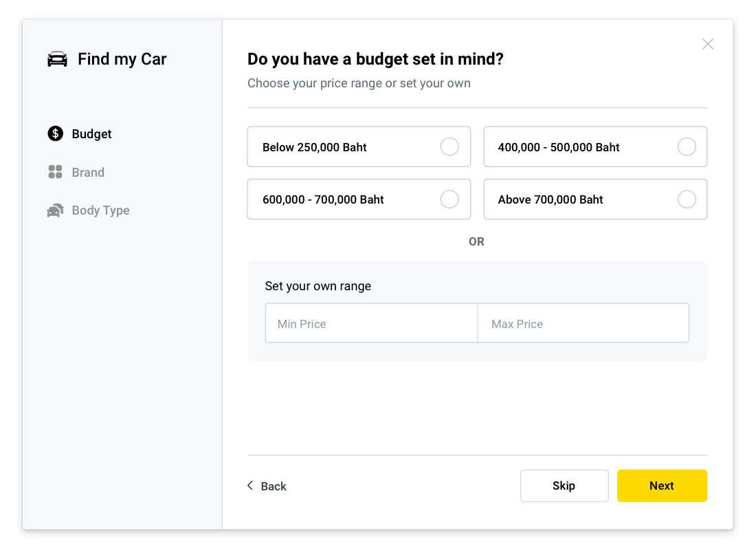Select the Above 700,000 Baht radio button
Screen dimensions: 756x555
coord(687,199)
